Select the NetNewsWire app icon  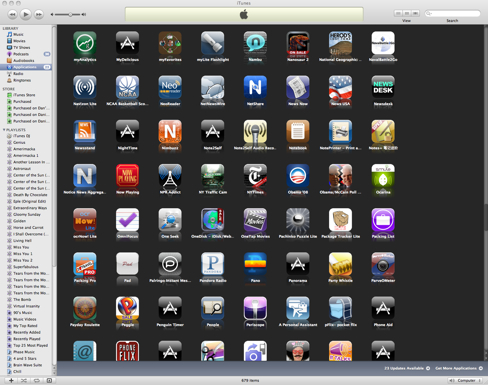213,87
